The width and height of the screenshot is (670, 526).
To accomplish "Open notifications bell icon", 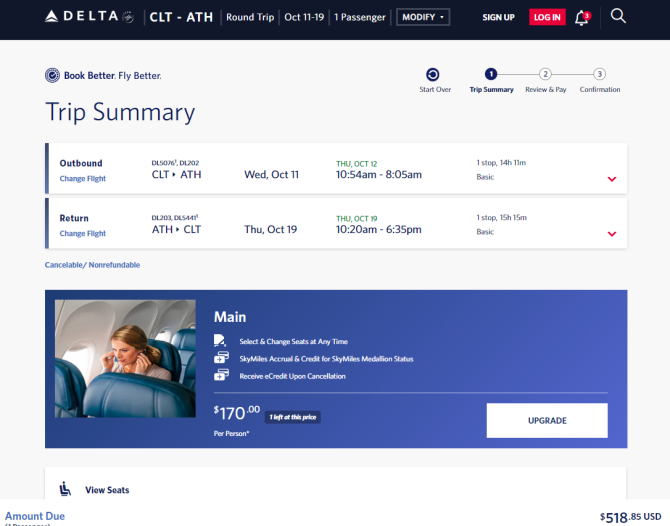I will (582, 18).
